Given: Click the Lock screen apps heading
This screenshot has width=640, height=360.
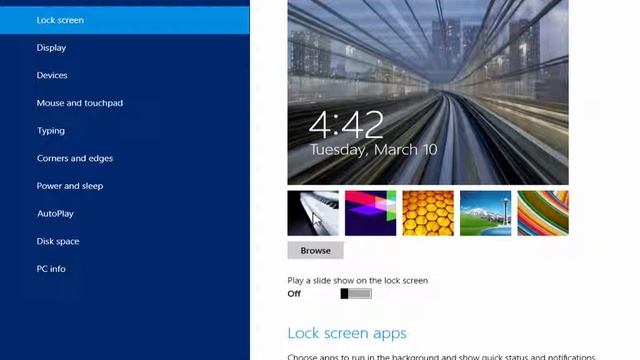Looking at the screenshot, I should click(347, 333).
